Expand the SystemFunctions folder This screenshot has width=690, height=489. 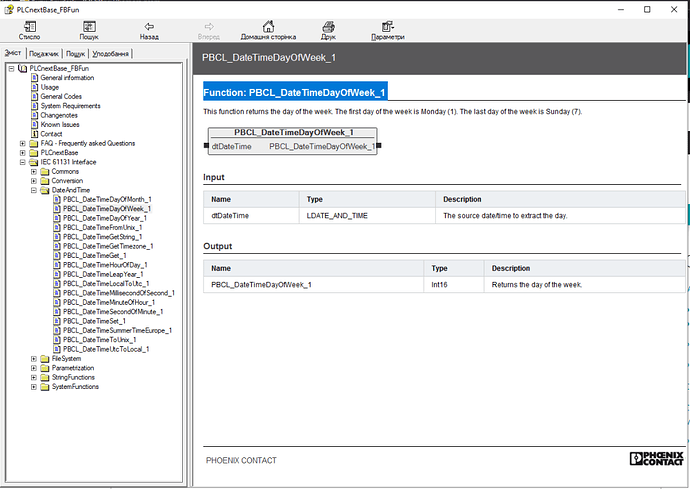click(34, 387)
